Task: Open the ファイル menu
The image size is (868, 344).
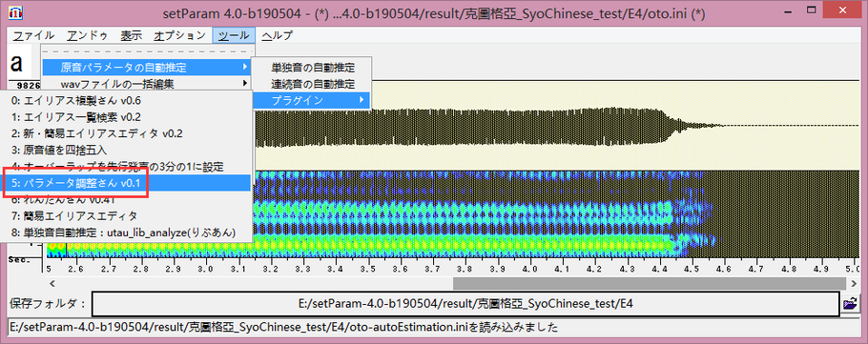Action: (x=33, y=36)
